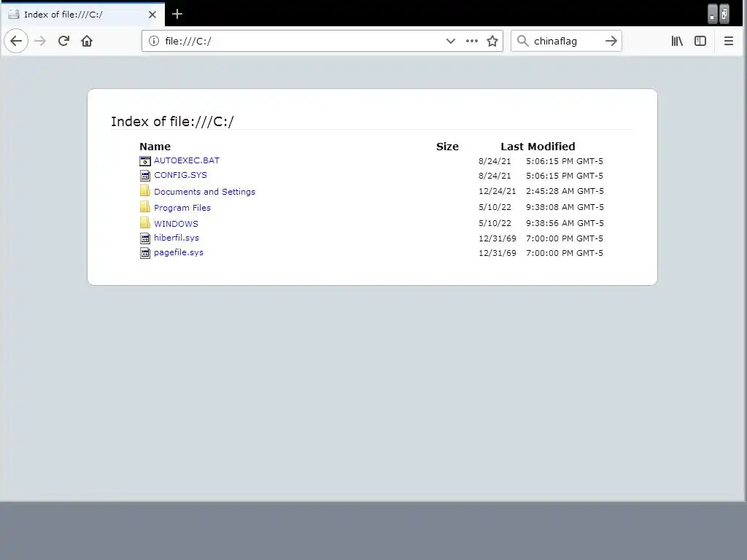The image size is (747, 560).
Task: Click the search magnifier icon
Action: 522,41
